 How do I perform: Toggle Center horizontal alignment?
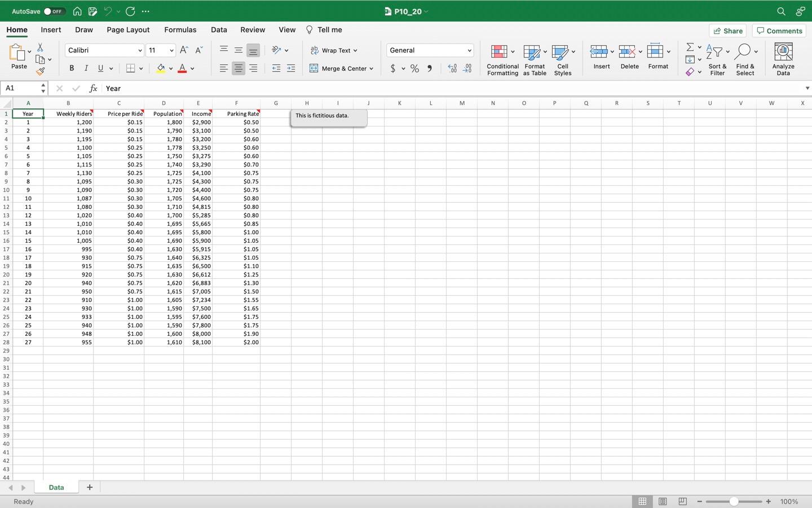(239, 68)
